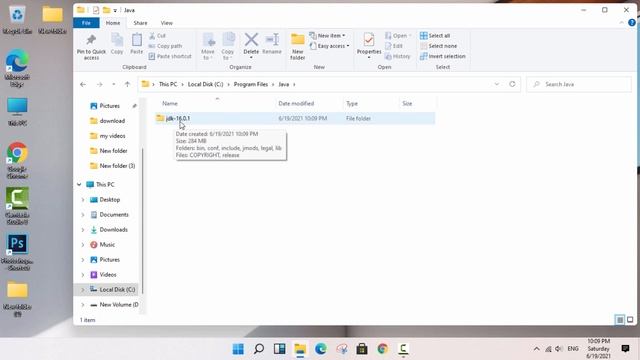The width and height of the screenshot is (640, 360).
Task: Click the Forward navigation arrow
Action: 99,84
